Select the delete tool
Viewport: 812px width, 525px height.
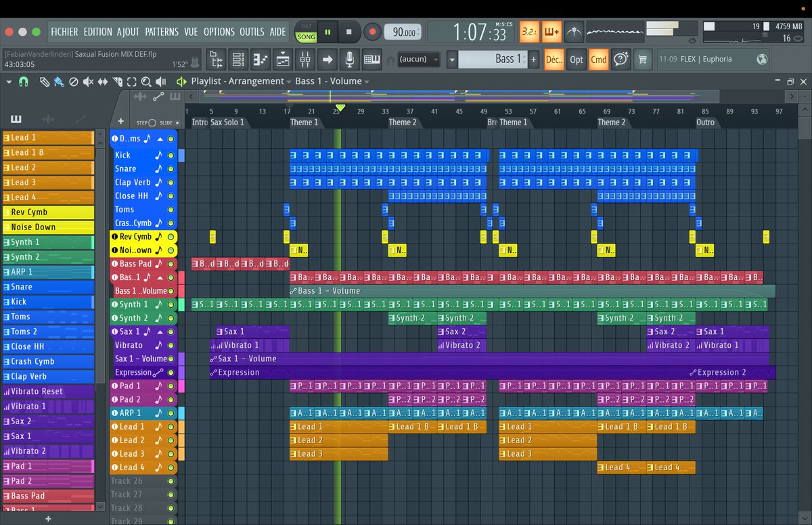coord(74,82)
